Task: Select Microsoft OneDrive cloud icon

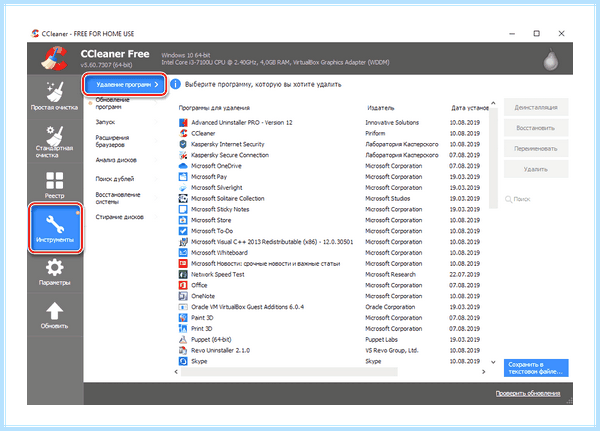Action: (183, 166)
